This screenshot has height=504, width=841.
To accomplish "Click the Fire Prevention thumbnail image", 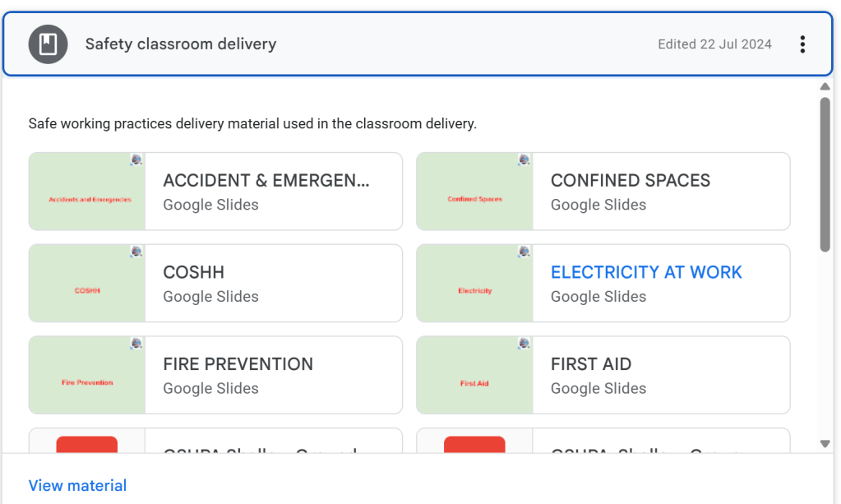I will 87,376.
